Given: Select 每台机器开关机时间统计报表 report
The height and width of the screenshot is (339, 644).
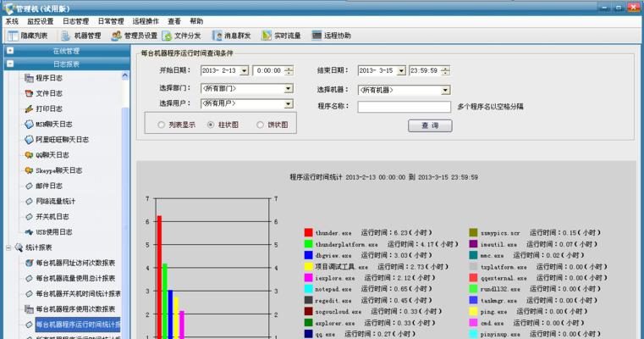Looking at the screenshot, I should (x=73, y=294).
